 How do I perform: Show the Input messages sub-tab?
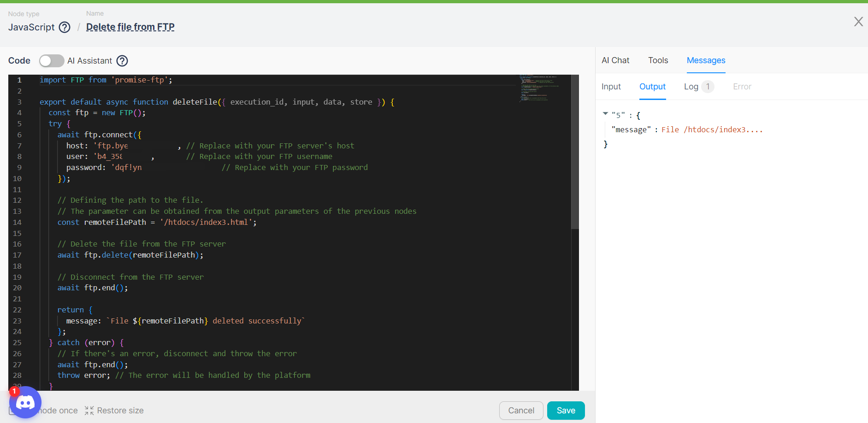click(611, 87)
